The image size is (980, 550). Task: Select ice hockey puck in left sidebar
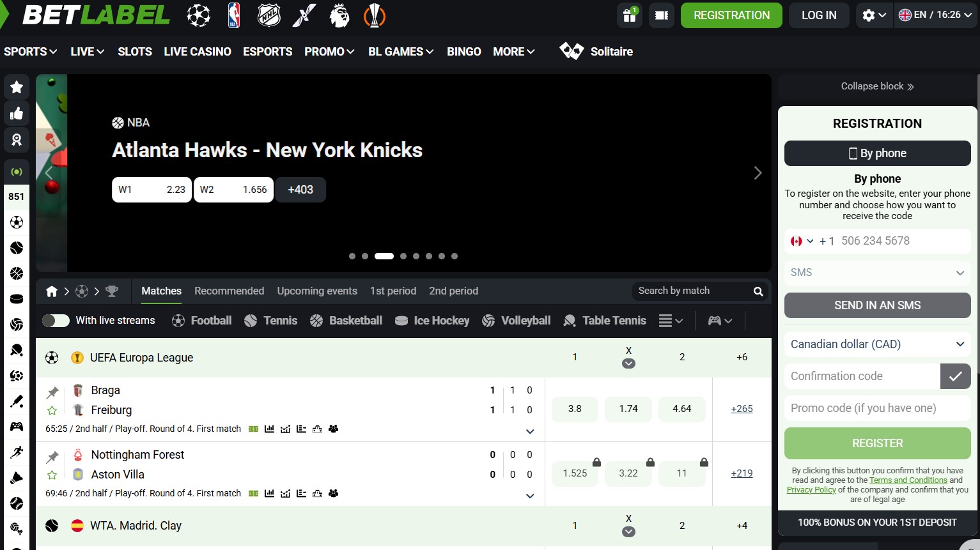click(17, 299)
